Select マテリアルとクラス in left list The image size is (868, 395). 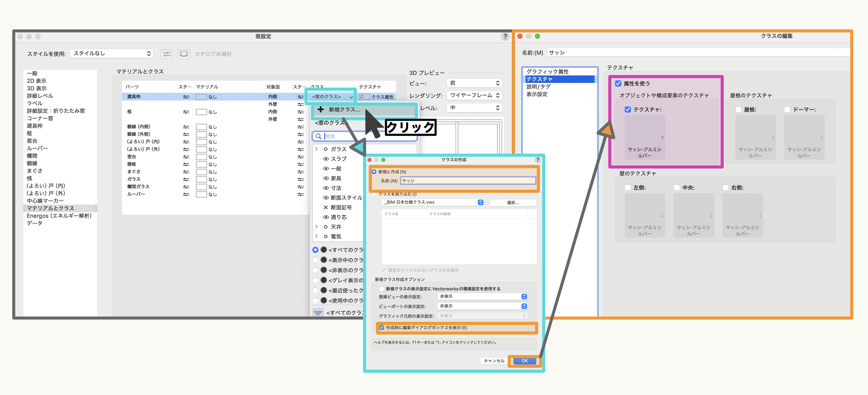coord(51,208)
